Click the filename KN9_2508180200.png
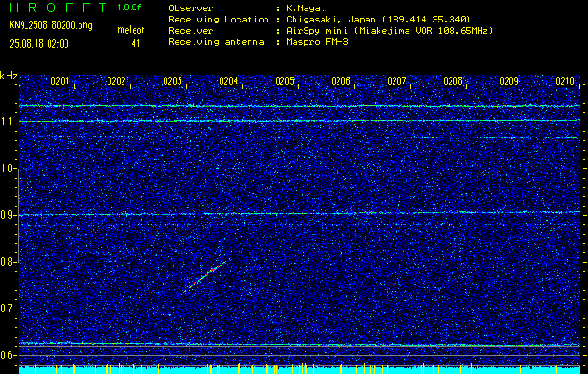 [x=50, y=26]
